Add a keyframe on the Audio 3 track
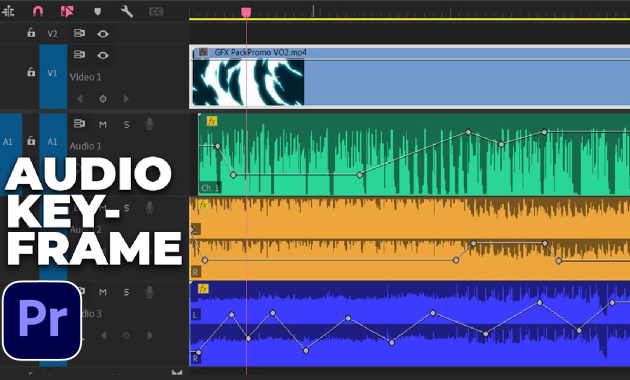The width and height of the screenshot is (630, 380). 126,335
